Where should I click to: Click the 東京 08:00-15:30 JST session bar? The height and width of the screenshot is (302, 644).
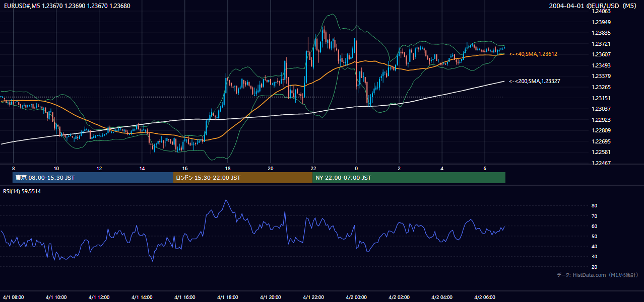click(93, 178)
